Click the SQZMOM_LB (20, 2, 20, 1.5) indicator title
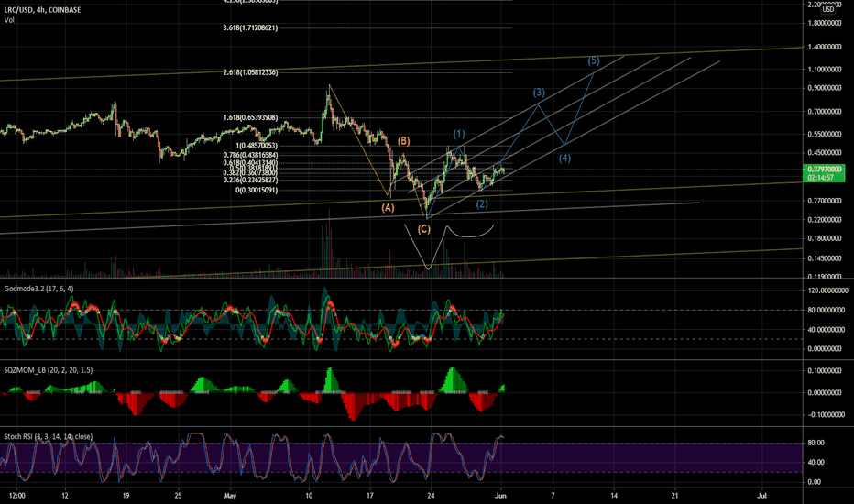 click(49, 370)
